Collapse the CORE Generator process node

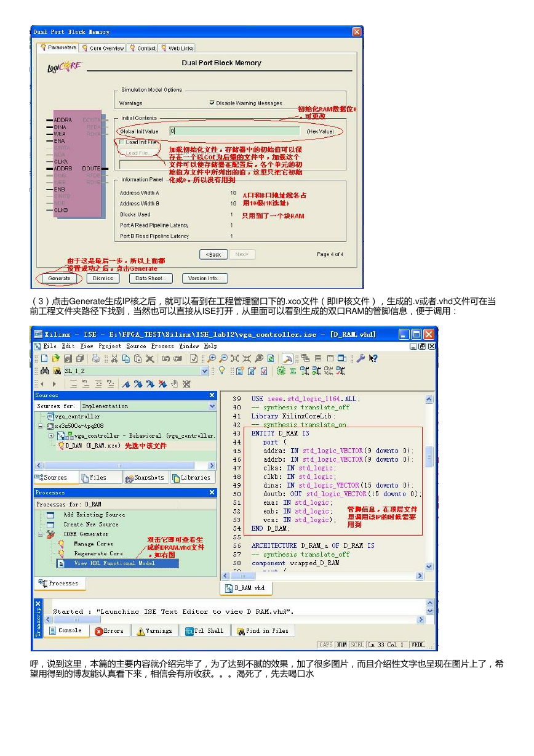point(41,534)
